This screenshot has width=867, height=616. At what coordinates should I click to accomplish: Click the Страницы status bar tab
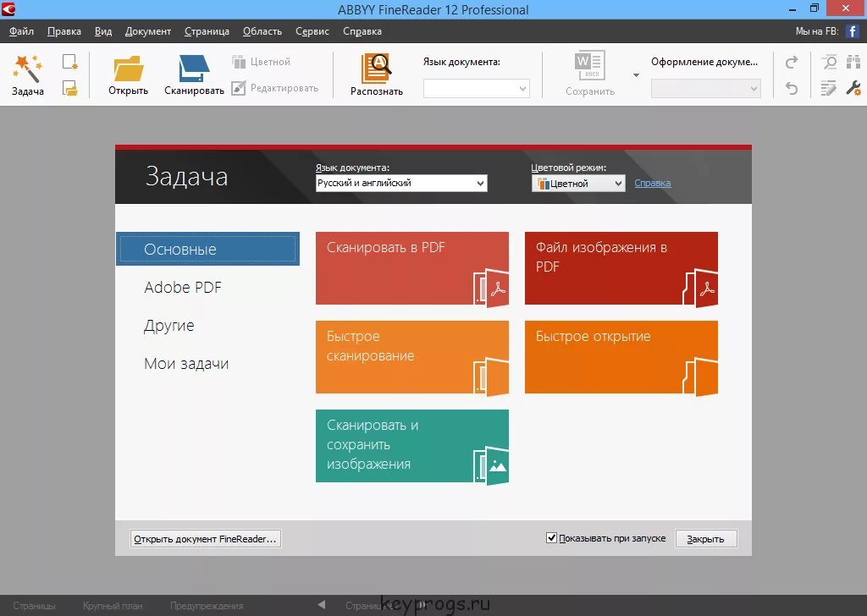(34, 606)
